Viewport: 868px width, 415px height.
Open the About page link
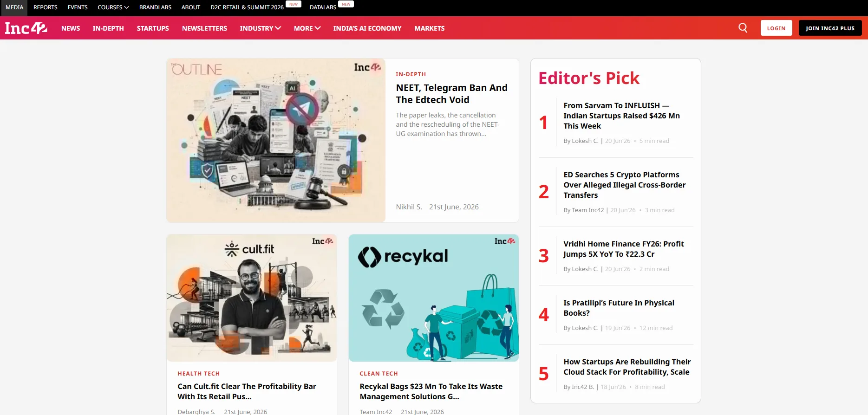[x=191, y=7]
